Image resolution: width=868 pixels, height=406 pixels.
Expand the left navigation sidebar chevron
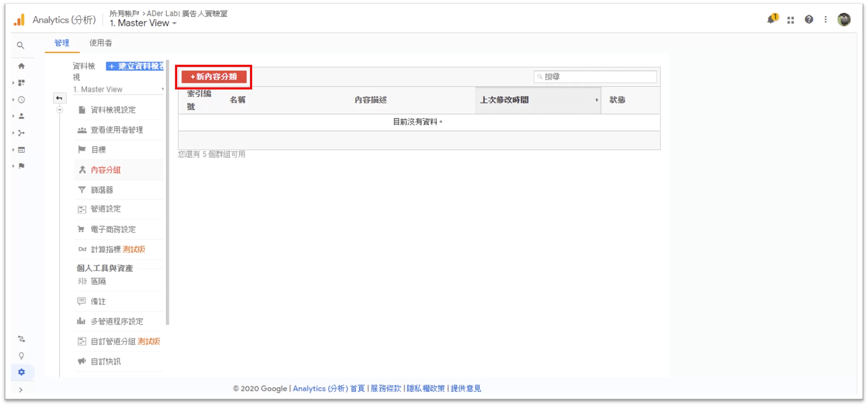(20, 390)
